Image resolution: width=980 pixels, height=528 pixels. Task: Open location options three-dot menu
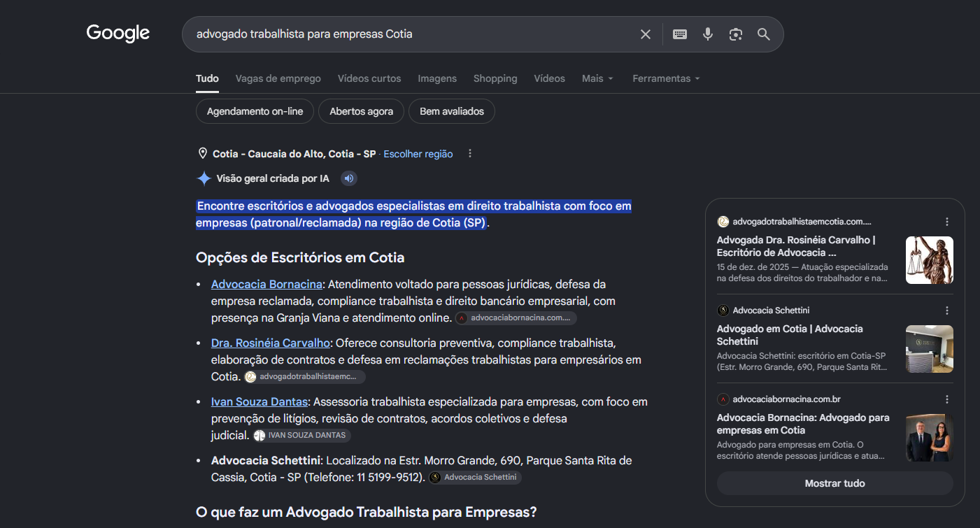(470, 154)
